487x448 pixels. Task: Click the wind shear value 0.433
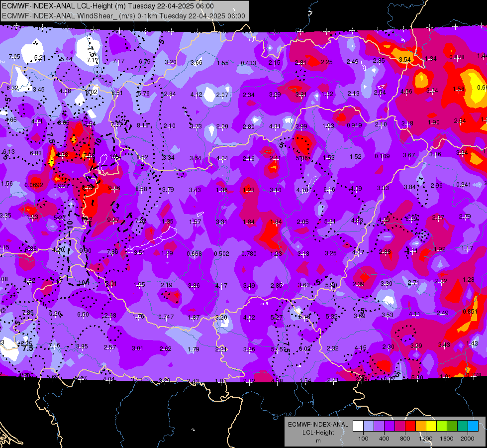point(248,63)
